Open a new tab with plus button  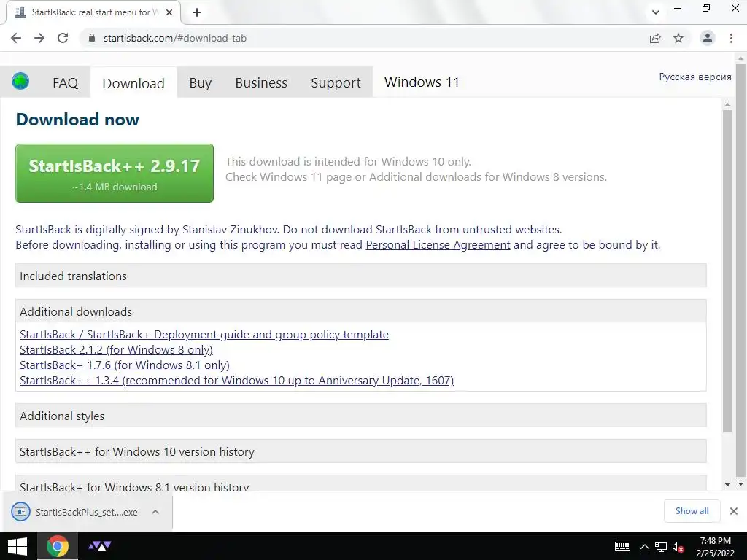pos(197,12)
